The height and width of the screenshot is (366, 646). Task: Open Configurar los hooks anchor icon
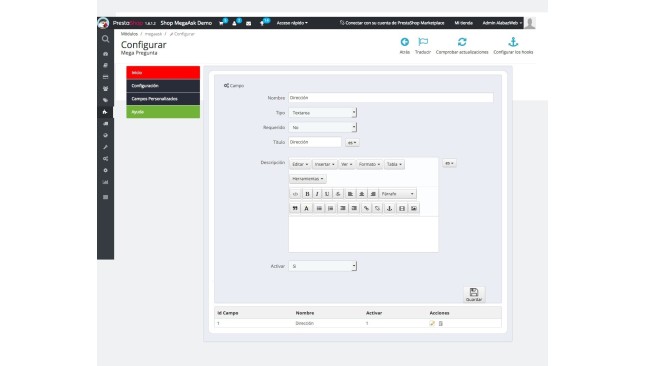coord(513,42)
